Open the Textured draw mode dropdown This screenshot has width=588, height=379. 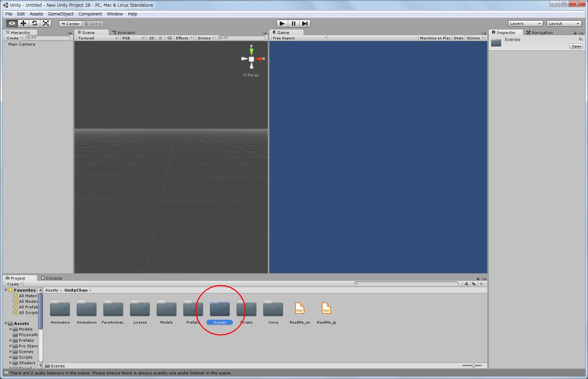point(97,38)
